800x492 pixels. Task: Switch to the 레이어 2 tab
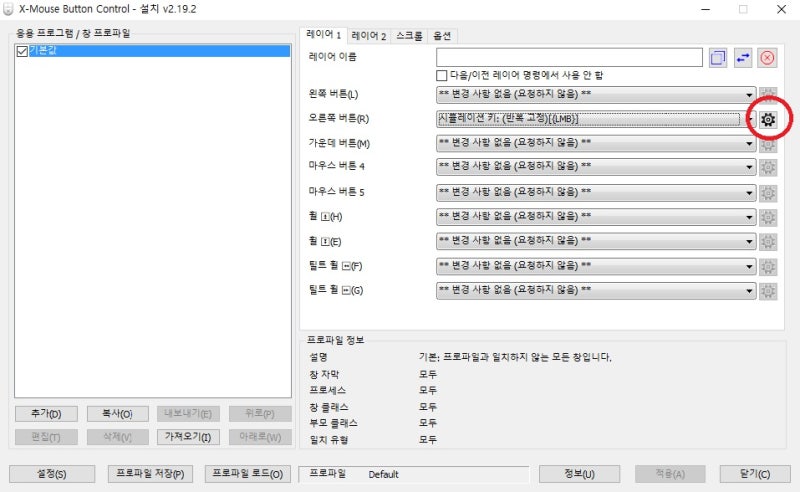click(x=368, y=36)
